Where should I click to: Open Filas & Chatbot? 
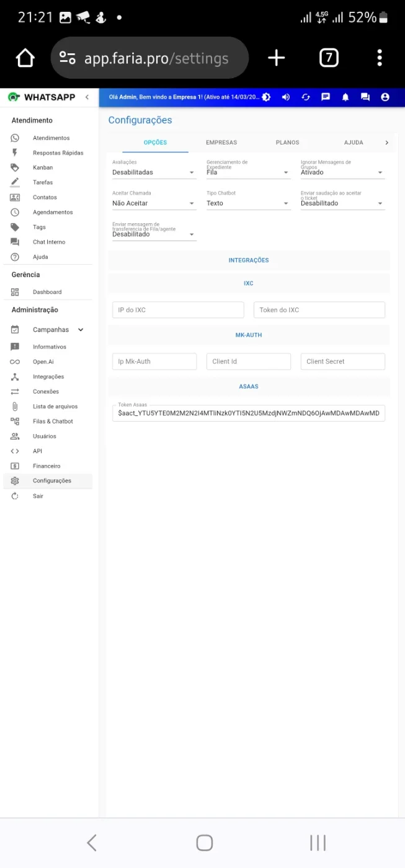pos(48,421)
